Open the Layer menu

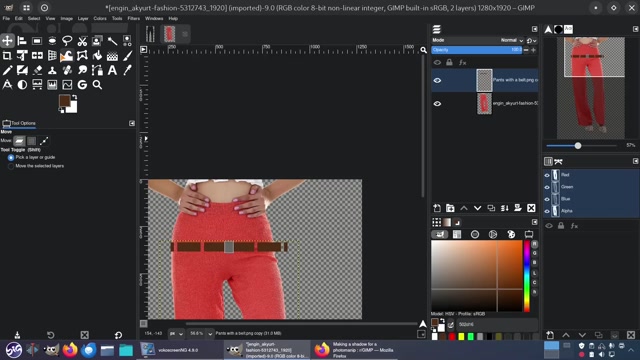tap(83, 18)
